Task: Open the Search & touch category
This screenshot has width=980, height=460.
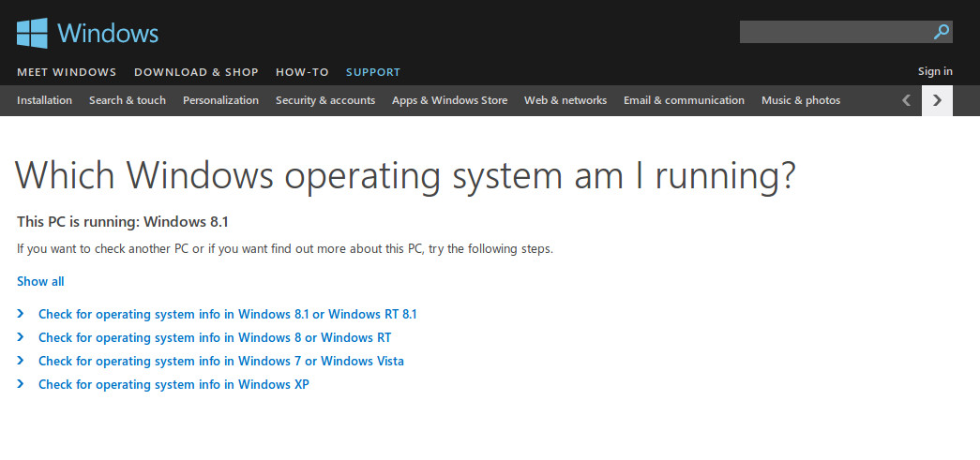Action: pos(128,100)
